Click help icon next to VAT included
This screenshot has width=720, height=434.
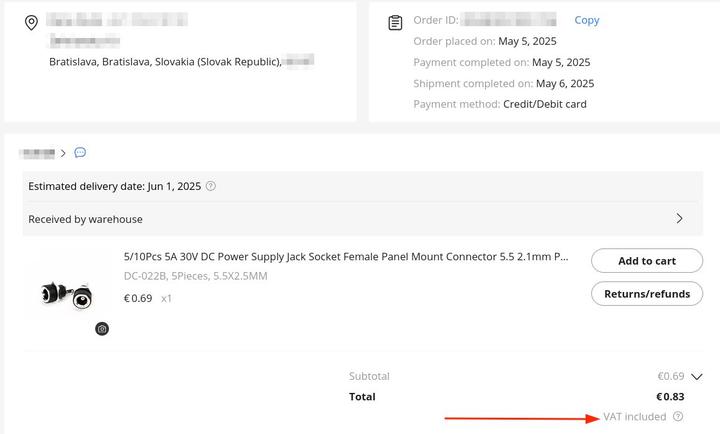678,417
